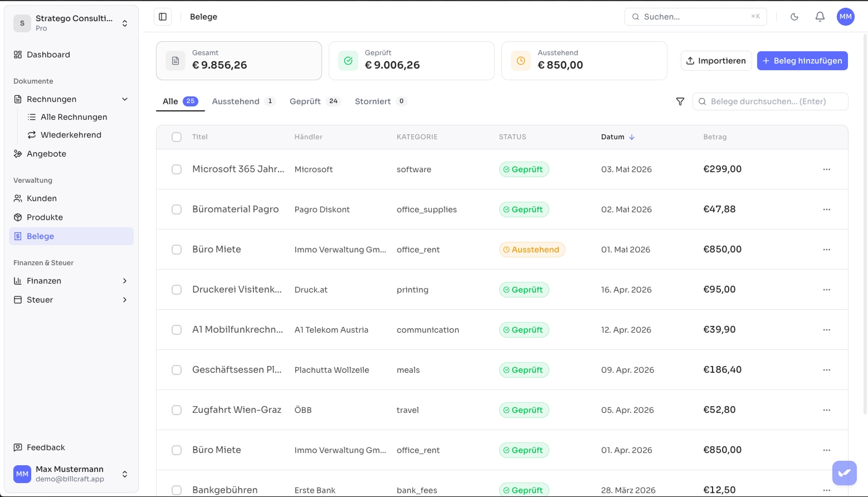Open three-dot menu for Zugfahrt Wien-Graz

pyautogui.click(x=827, y=410)
